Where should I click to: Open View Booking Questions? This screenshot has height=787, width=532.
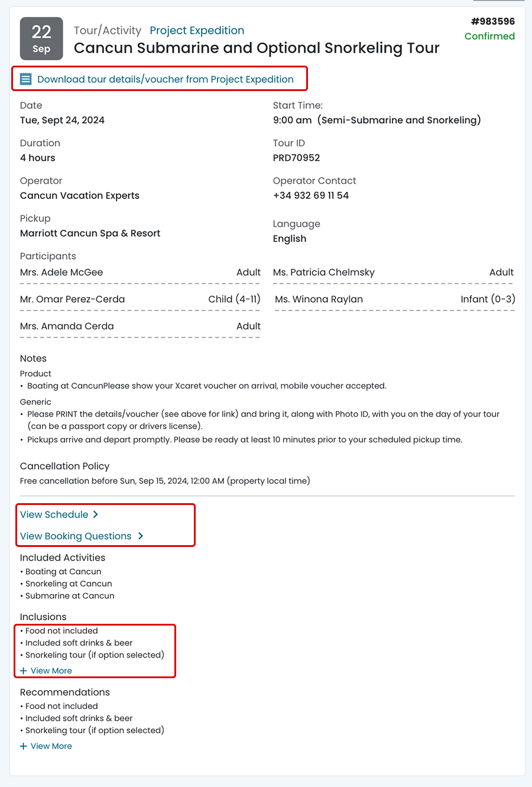pos(76,536)
